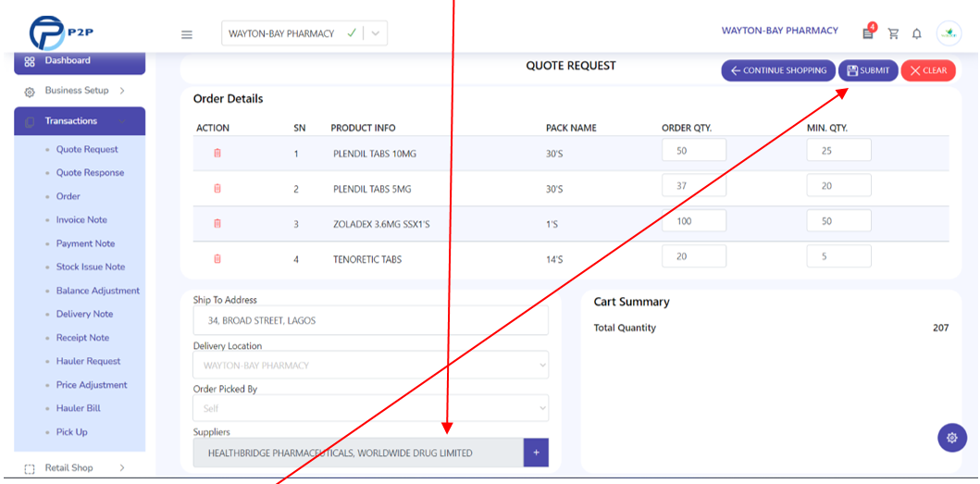Click TENORETIC TABS product name
This screenshot has width=980, height=484.
tap(367, 259)
